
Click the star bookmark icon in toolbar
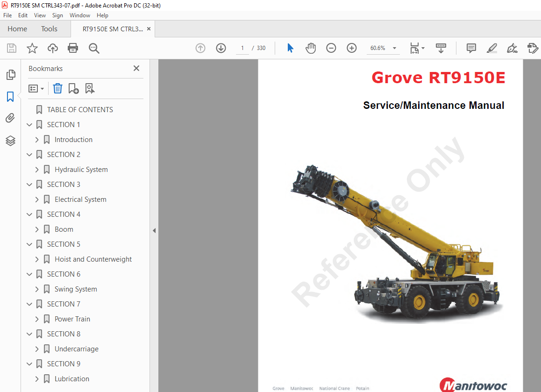[x=32, y=48]
